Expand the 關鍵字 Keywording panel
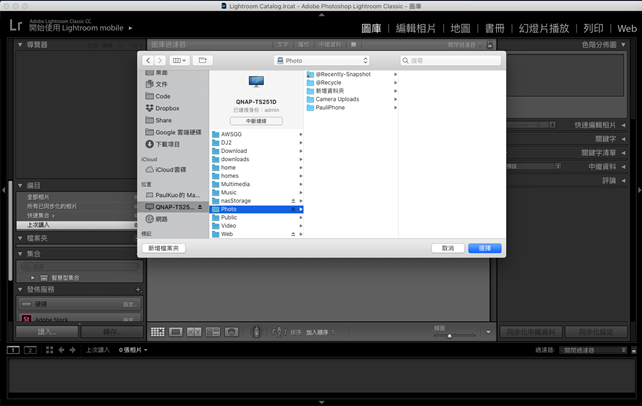 click(623, 139)
